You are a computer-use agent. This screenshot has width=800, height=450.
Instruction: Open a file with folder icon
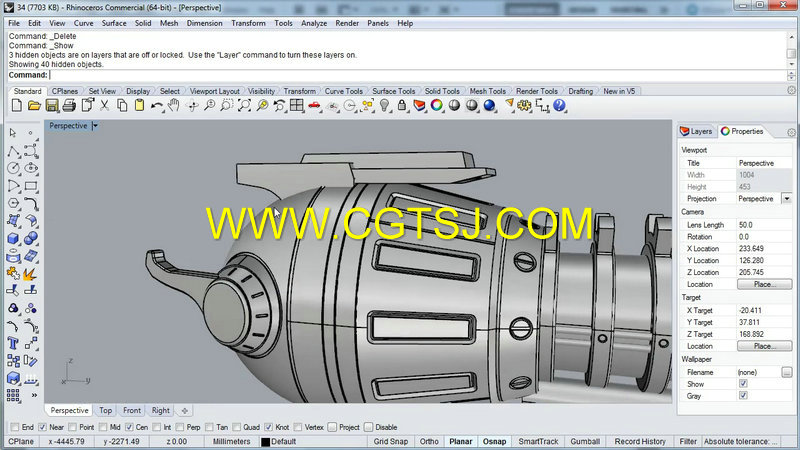click(34, 106)
